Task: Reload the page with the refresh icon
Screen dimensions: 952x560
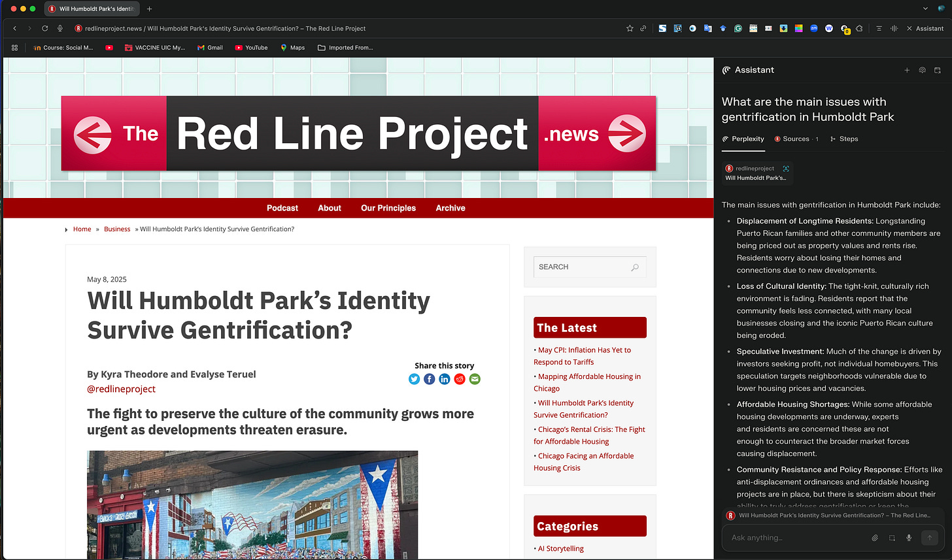Action: 45,28
